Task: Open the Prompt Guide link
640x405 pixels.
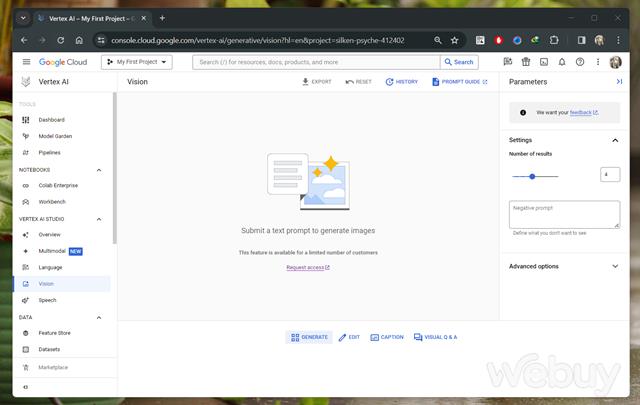Action: (x=460, y=82)
